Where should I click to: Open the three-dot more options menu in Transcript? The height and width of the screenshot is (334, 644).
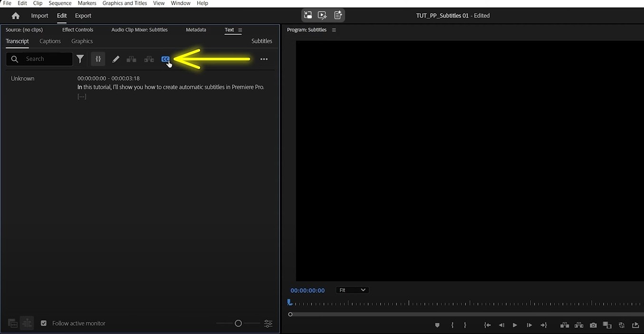pos(264,59)
